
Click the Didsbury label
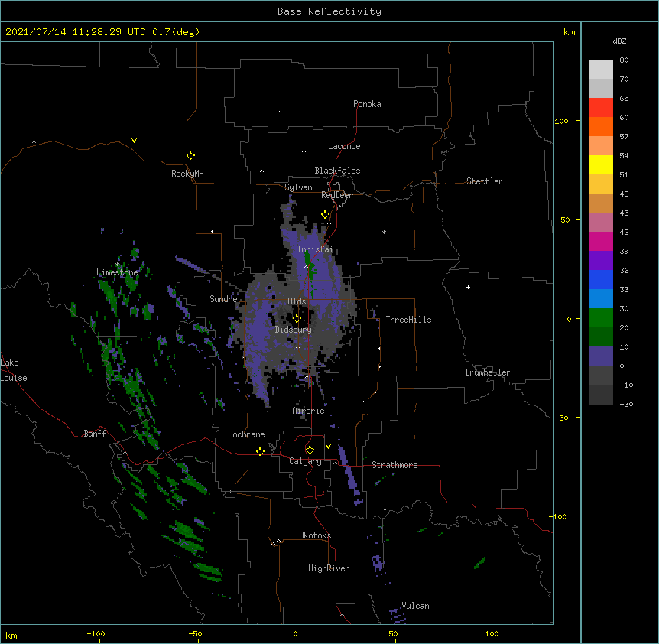click(294, 330)
